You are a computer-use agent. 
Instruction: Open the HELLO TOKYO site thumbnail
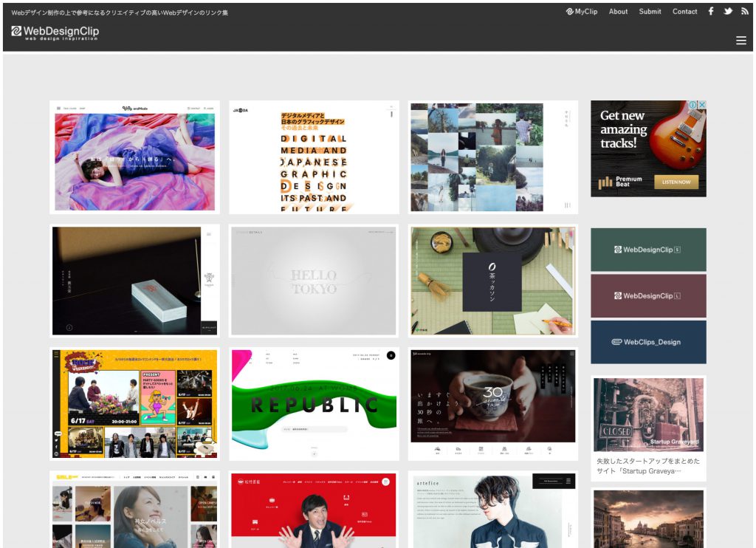[x=314, y=281]
